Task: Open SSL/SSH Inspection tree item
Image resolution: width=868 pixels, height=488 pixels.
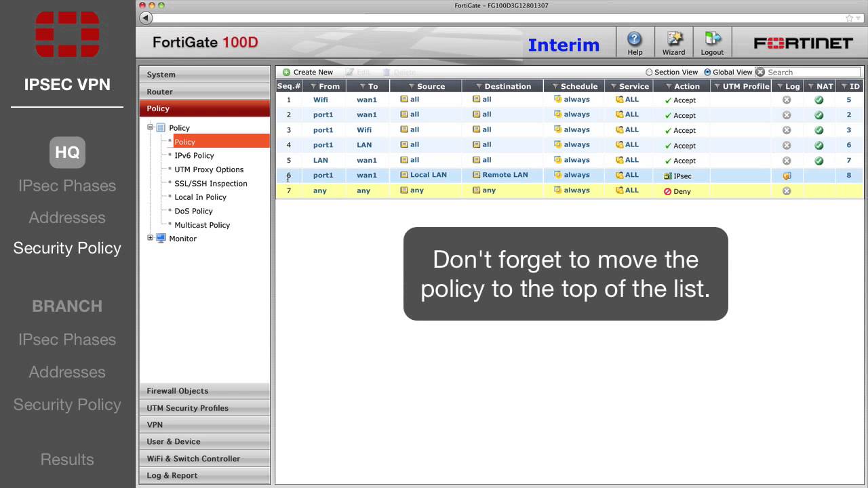Action: (211, 183)
